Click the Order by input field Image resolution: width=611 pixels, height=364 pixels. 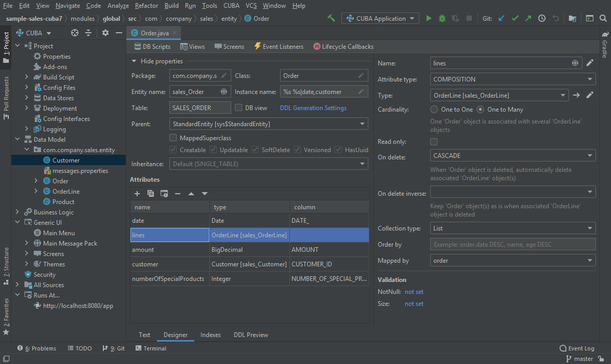tap(512, 245)
